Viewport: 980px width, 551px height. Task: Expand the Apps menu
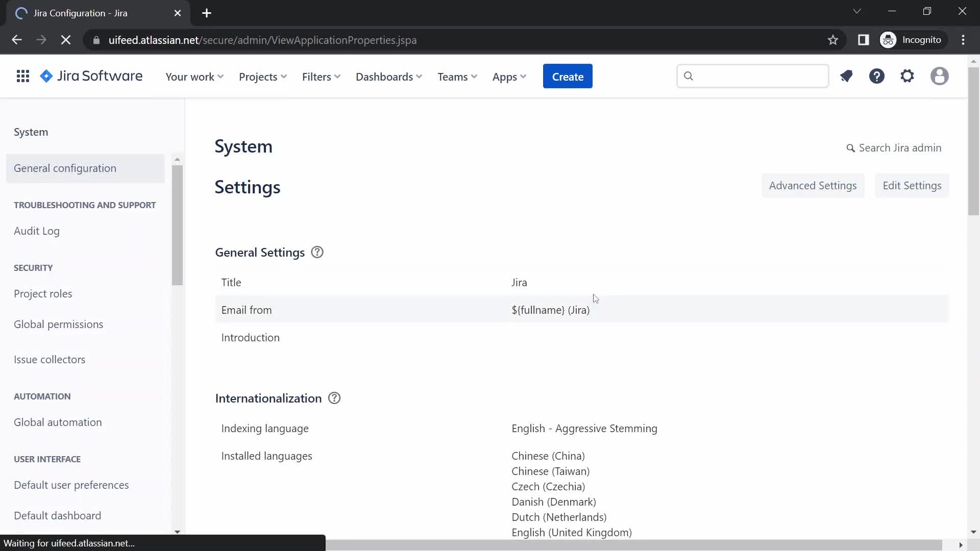pos(509,77)
